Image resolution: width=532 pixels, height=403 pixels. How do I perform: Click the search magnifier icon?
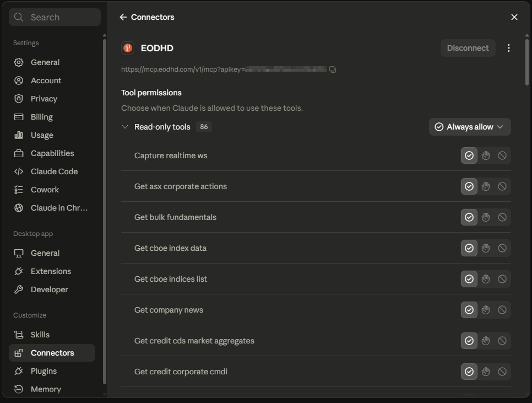click(x=19, y=17)
